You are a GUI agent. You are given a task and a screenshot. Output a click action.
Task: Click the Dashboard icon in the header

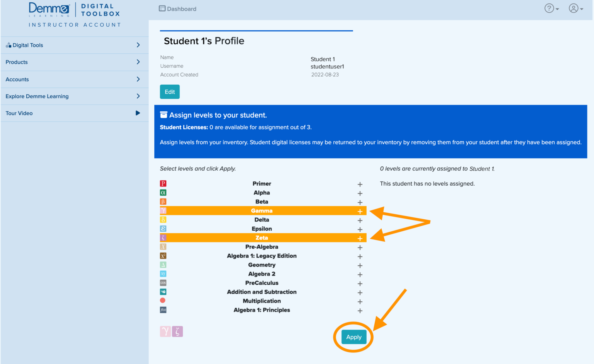click(x=162, y=8)
